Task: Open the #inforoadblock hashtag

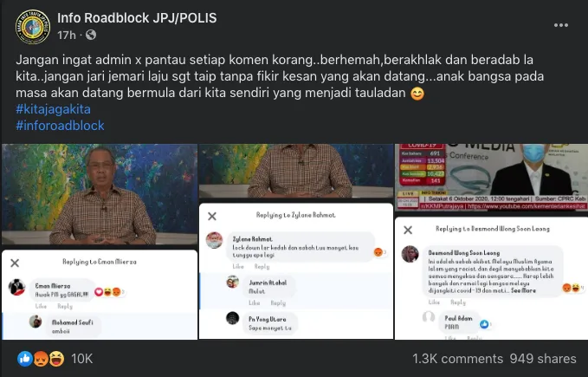Action: pyautogui.click(x=60, y=126)
